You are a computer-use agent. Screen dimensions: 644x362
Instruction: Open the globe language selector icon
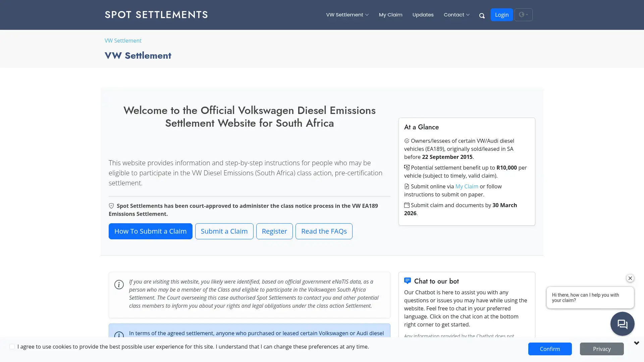pyautogui.click(x=521, y=15)
